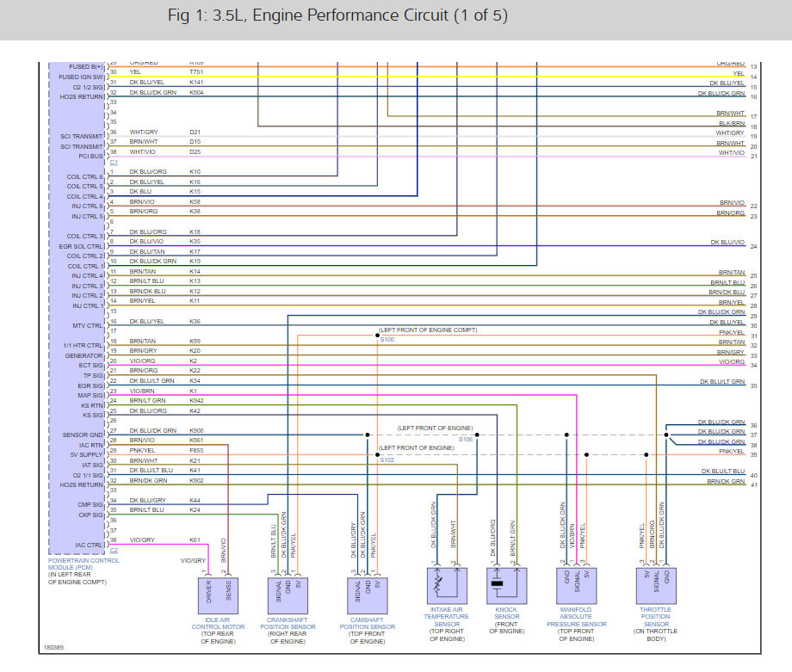
Task: Open the Intake Air Temperature Sensor label
Action: point(447,616)
